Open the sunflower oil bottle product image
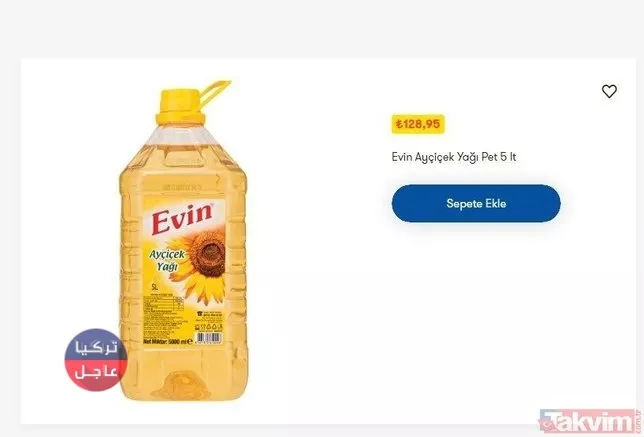 184,241
